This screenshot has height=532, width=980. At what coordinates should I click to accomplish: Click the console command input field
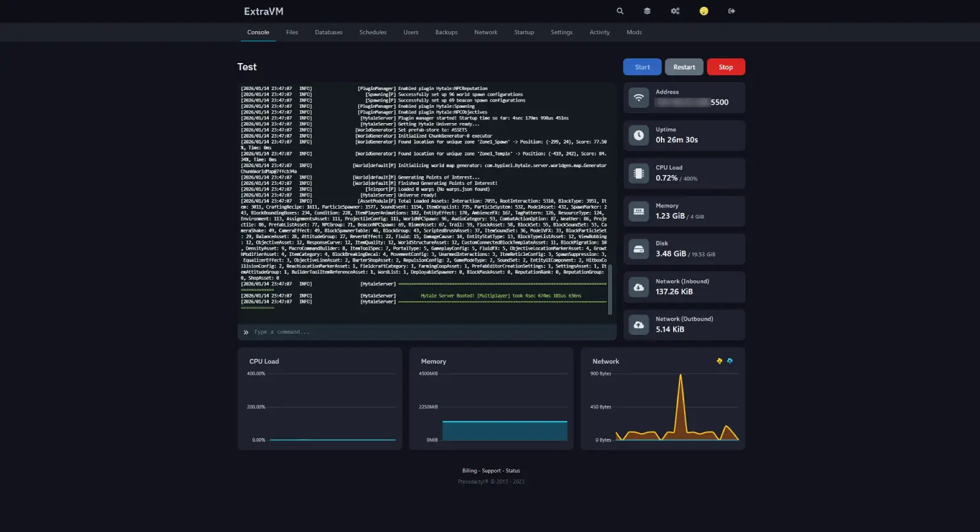[x=429, y=332]
